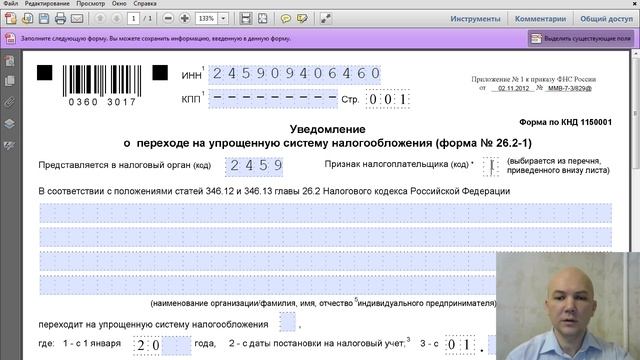640x360 pixels.
Task: Zoom out with the minus icon
Action: click(168, 18)
